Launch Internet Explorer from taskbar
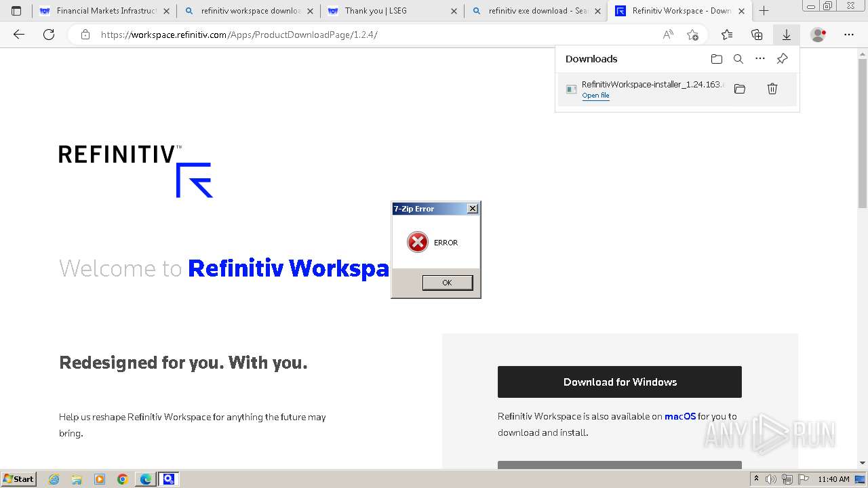The height and width of the screenshot is (488, 868). click(x=54, y=479)
